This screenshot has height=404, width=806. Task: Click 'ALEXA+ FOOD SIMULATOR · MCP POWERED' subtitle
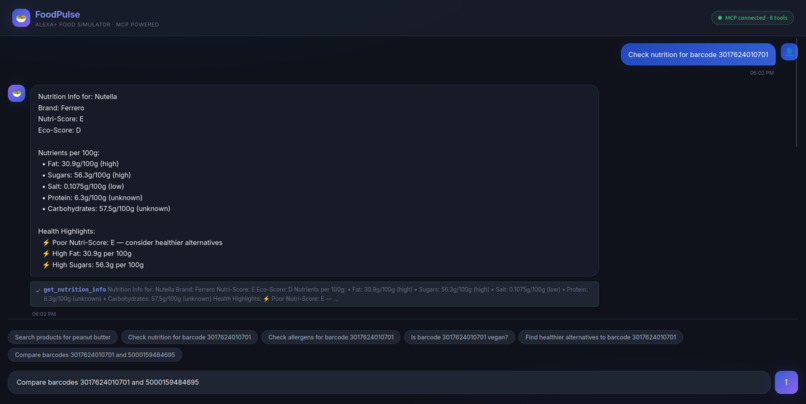coord(97,25)
